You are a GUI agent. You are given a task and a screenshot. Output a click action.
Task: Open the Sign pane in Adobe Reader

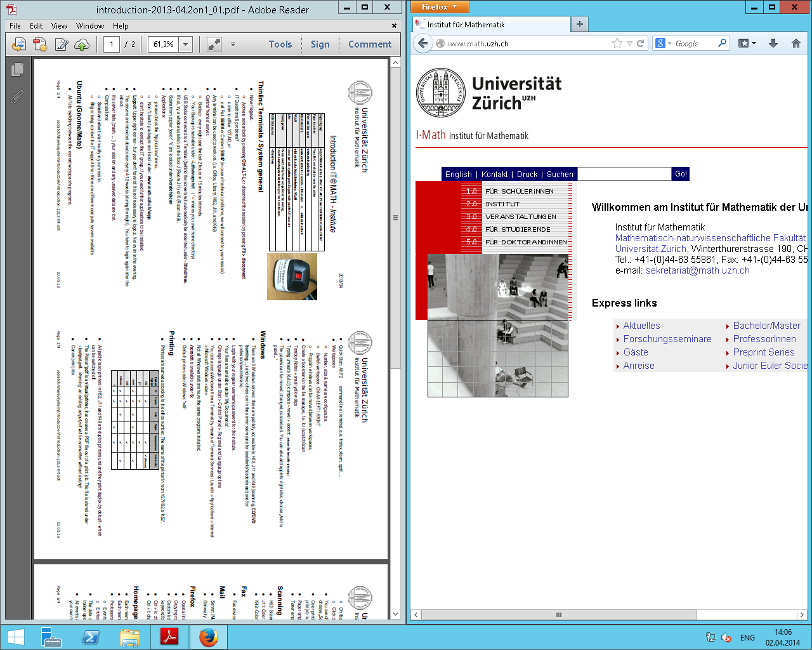pyautogui.click(x=320, y=44)
